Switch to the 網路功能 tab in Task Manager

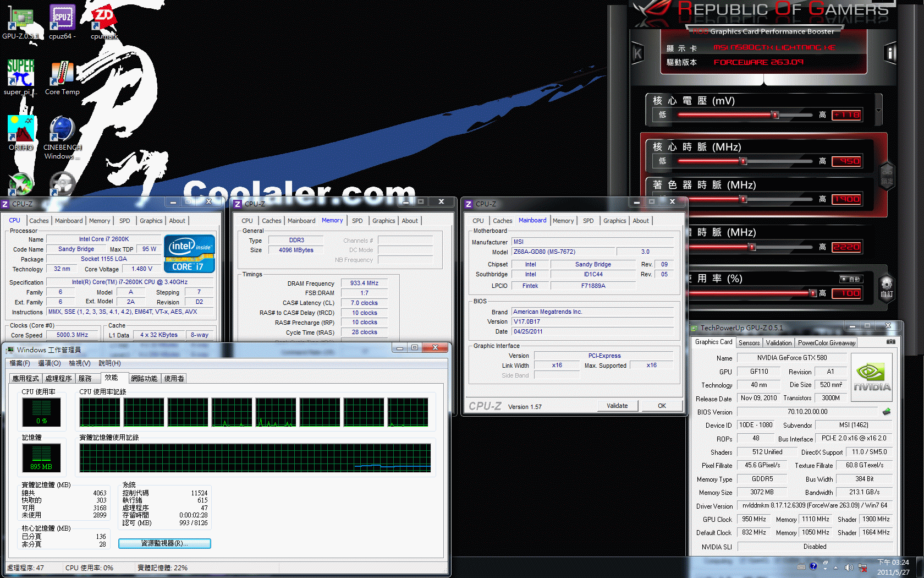click(144, 379)
